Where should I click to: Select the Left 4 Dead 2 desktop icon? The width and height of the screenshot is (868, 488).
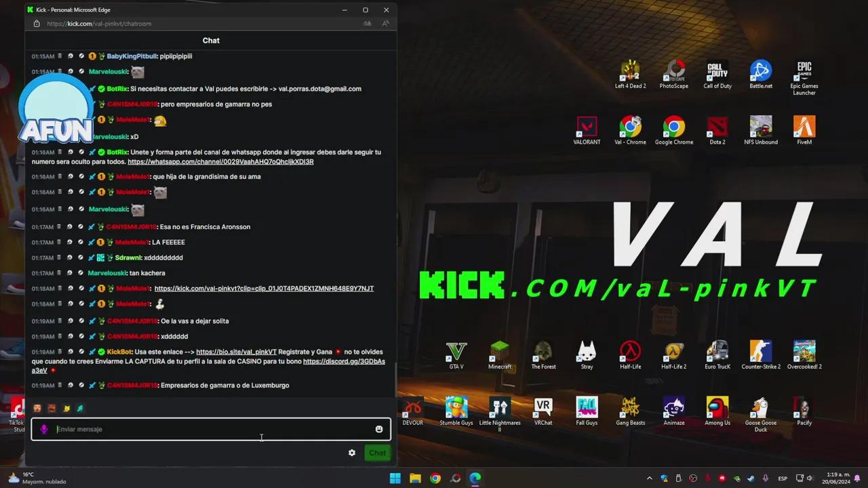click(631, 75)
